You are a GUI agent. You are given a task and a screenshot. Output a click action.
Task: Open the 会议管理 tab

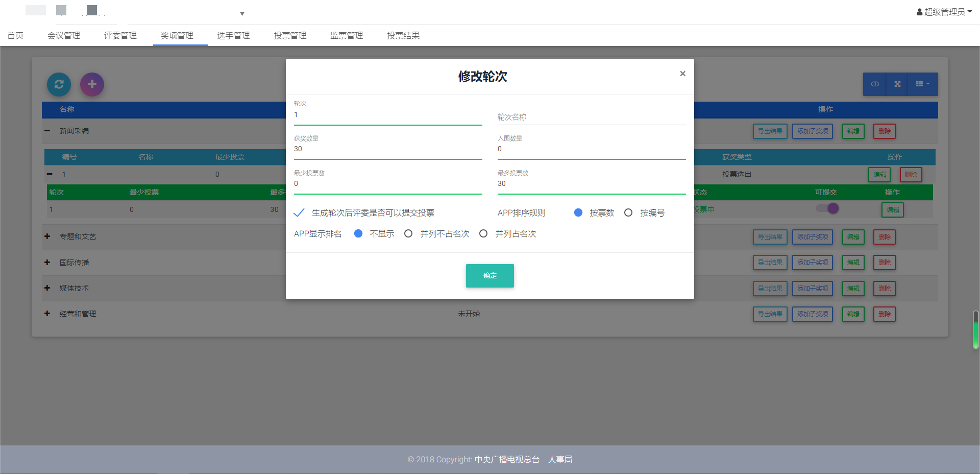tap(64, 36)
